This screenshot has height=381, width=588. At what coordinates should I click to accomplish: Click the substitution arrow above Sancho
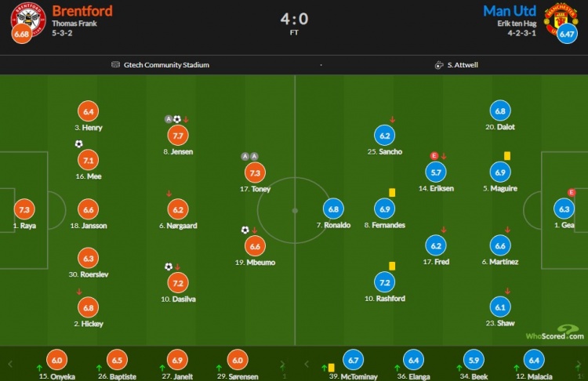pyautogui.click(x=392, y=120)
